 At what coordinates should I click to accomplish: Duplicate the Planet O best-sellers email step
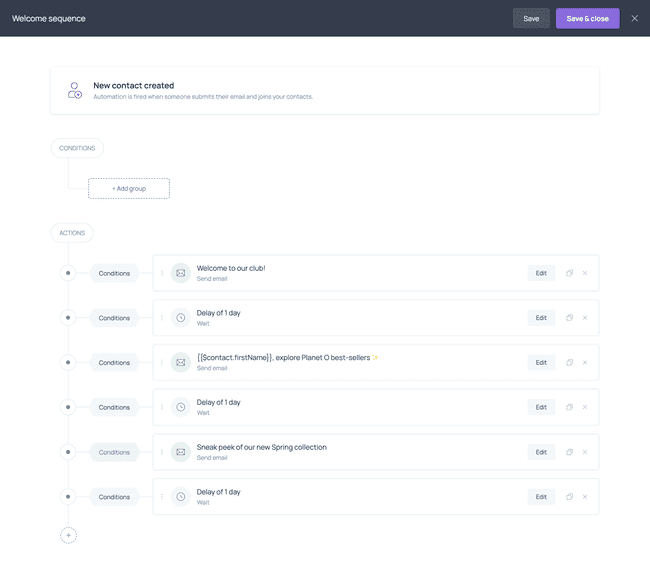[569, 363]
